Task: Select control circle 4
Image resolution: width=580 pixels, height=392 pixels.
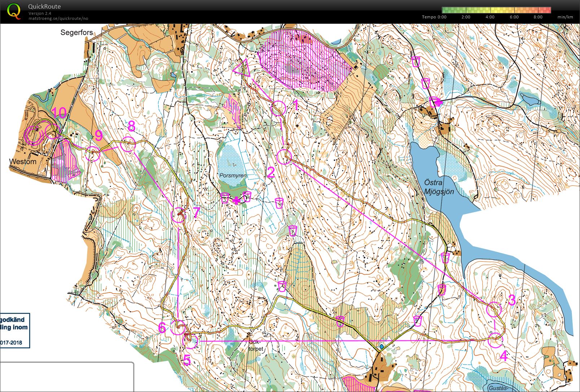Action: (496, 340)
